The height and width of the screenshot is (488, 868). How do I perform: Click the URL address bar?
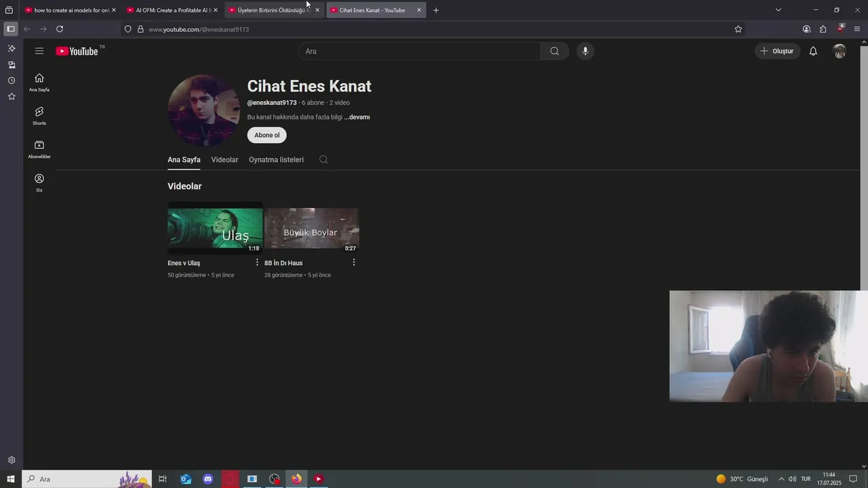point(434,29)
